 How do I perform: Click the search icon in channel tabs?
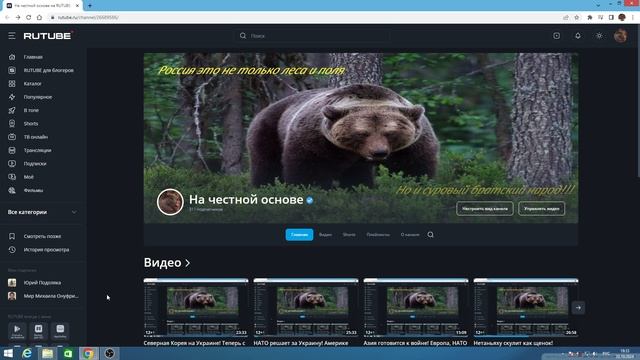coord(430,235)
